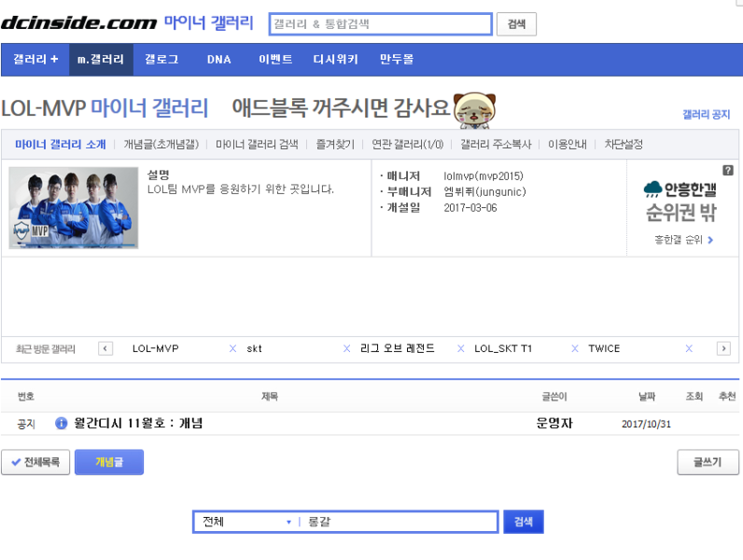Click the top 검색 button
This screenshot has width=743, height=560.
click(x=516, y=24)
